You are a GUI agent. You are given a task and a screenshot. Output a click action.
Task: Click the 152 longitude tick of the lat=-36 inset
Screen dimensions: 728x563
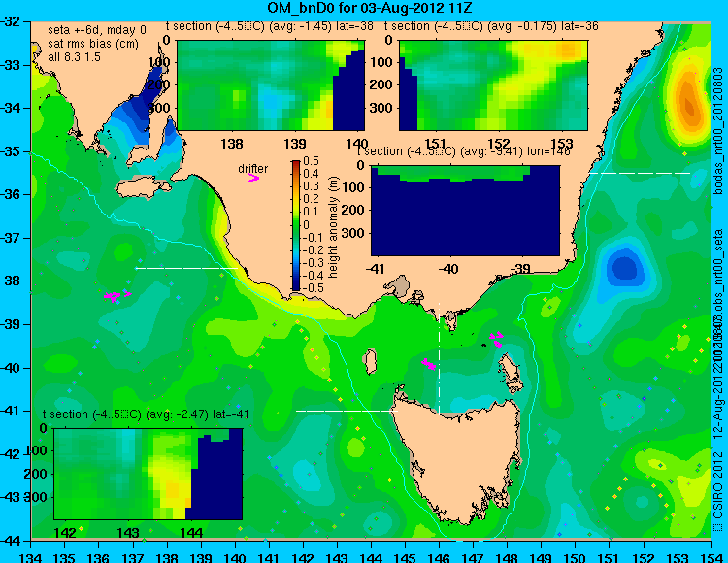point(499,144)
